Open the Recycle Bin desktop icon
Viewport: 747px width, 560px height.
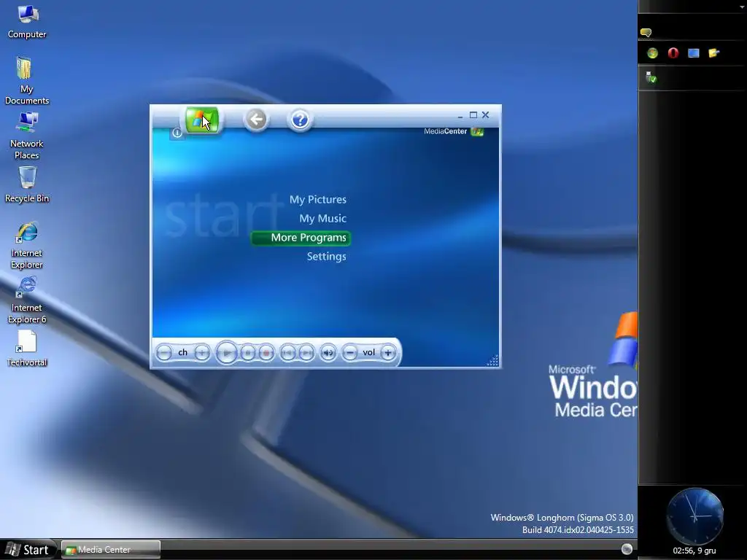tap(27, 184)
